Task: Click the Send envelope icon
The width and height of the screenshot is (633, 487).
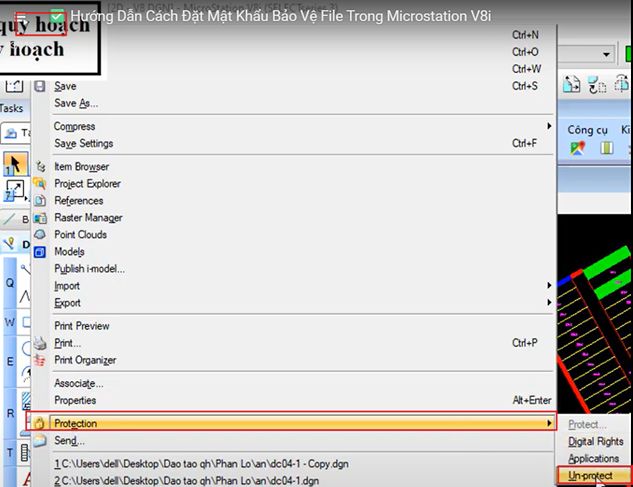Action: pyautogui.click(x=40, y=440)
